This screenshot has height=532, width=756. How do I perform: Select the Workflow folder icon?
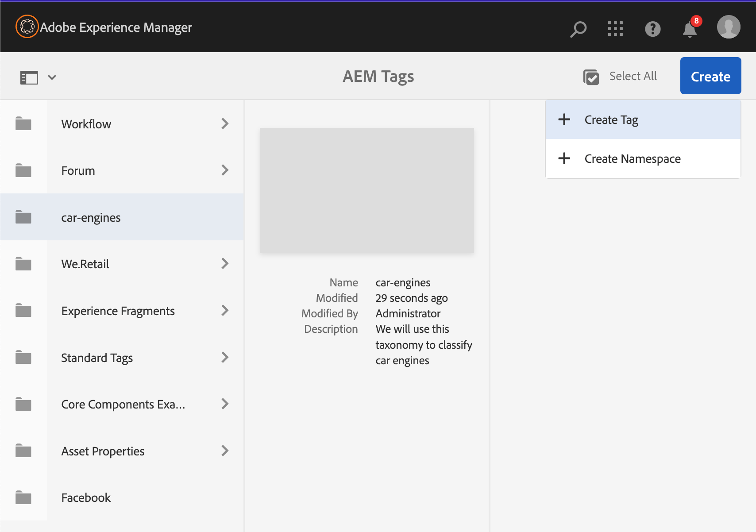coord(23,123)
